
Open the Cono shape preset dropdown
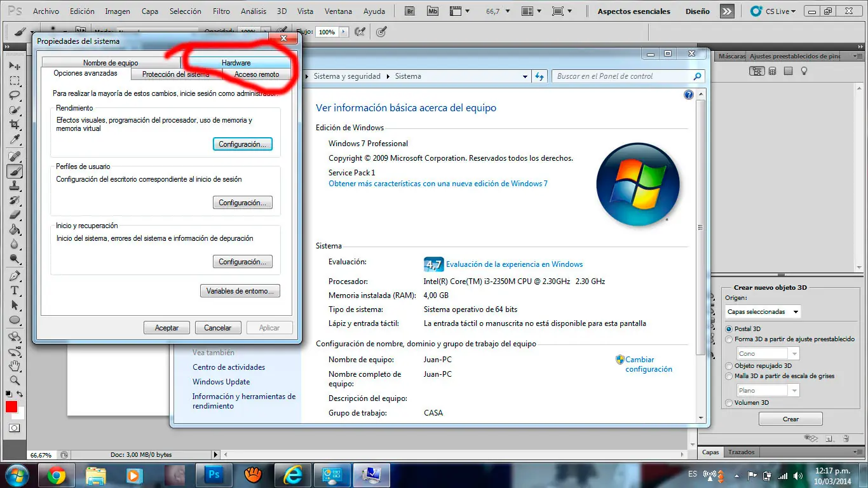click(768, 354)
